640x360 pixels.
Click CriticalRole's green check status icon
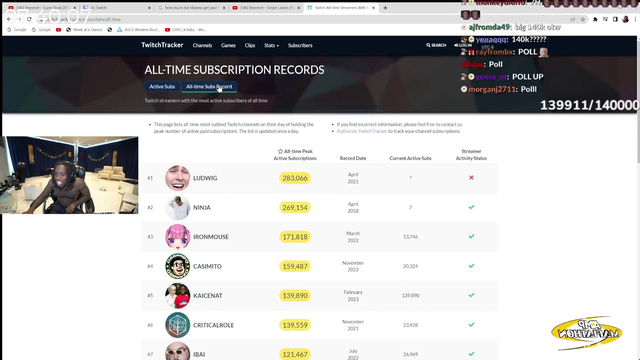click(x=471, y=324)
